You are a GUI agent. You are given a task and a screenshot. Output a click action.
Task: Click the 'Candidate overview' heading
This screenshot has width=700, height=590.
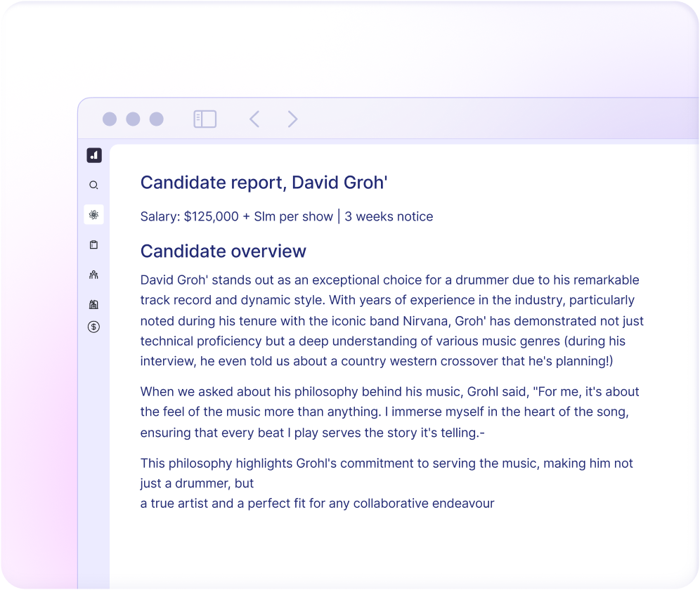coord(223,251)
